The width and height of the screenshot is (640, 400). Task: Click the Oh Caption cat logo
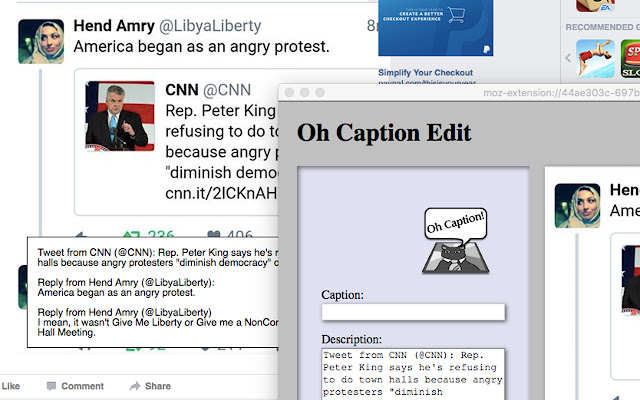click(x=456, y=241)
